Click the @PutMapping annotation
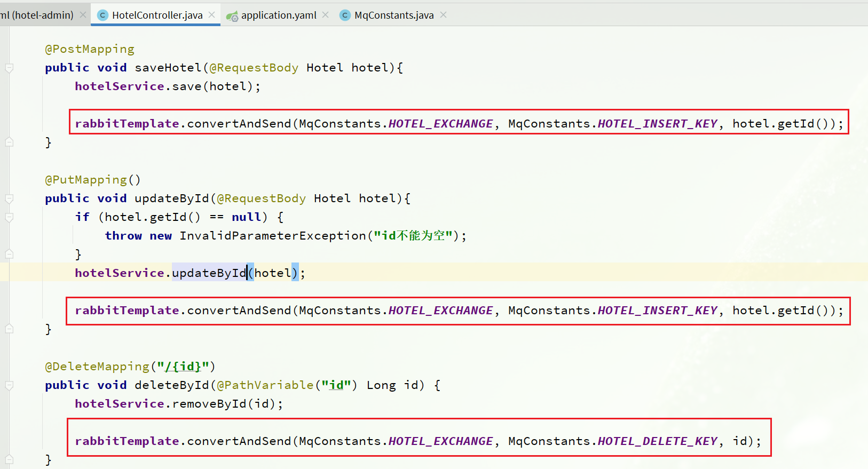Screen dimensions: 868x469 click(x=86, y=180)
